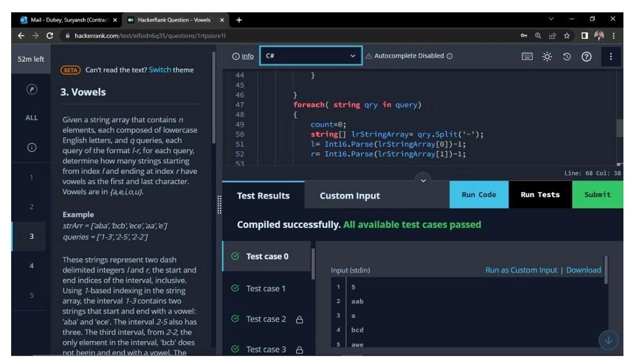Open a new browser tab

239,20
